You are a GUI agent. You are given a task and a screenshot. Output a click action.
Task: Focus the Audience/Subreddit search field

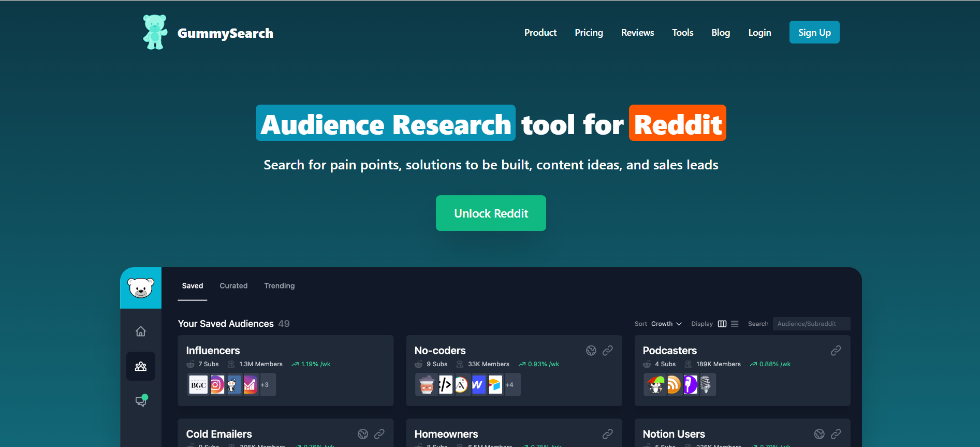(811, 324)
